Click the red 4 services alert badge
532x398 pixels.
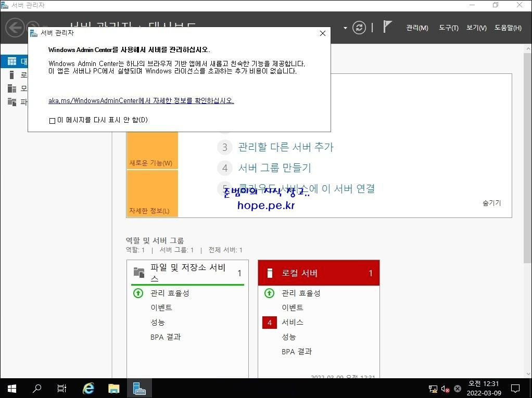270,323
